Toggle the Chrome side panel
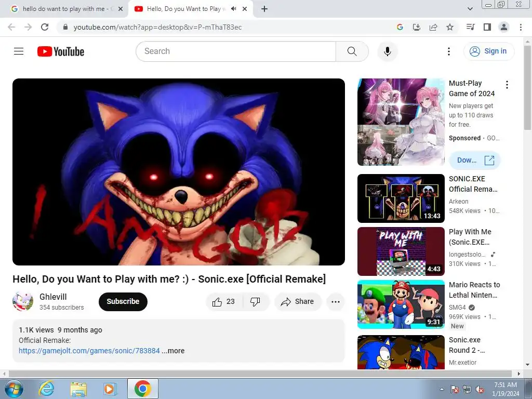Viewport: 532px width, 399px height. (x=487, y=27)
